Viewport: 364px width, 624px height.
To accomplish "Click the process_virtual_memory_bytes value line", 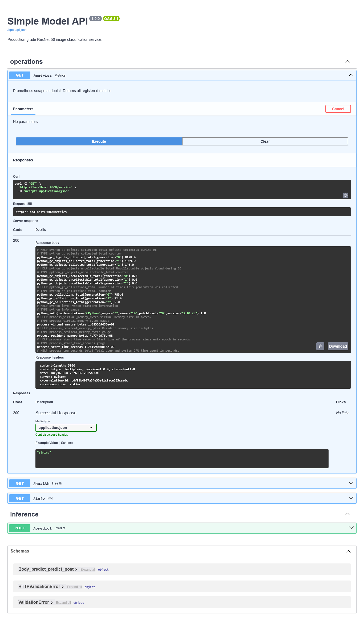I will [x=76, y=324].
